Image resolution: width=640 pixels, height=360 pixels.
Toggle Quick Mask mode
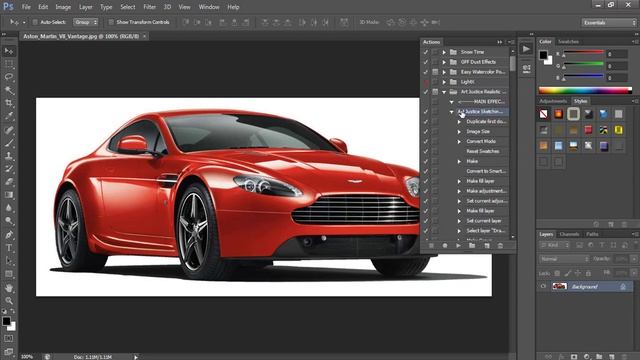(x=9, y=338)
